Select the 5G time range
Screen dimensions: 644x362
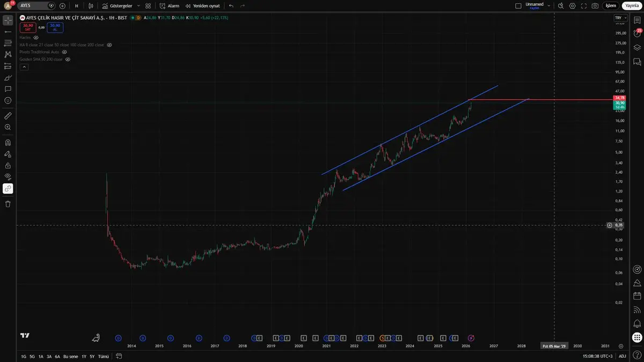click(32, 356)
